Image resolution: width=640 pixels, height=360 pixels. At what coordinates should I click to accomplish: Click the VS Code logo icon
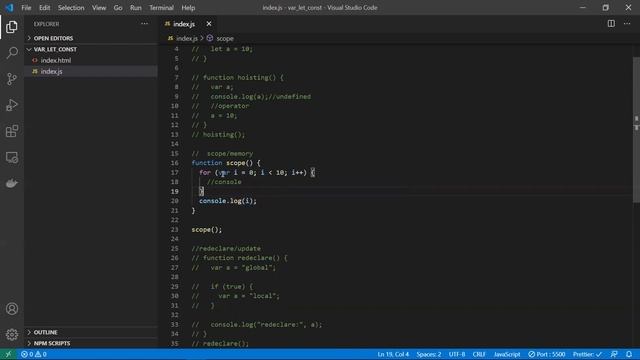pyautogui.click(x=9, y=7)
